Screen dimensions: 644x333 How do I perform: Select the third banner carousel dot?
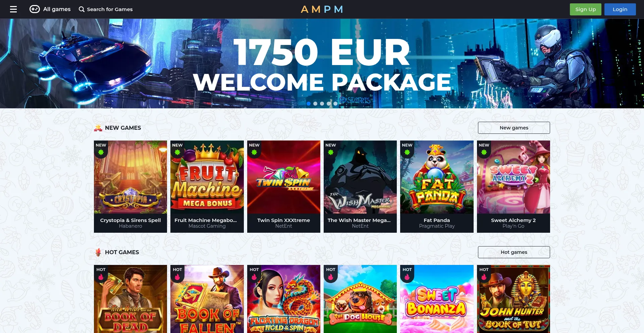click(x=322, y=104)
